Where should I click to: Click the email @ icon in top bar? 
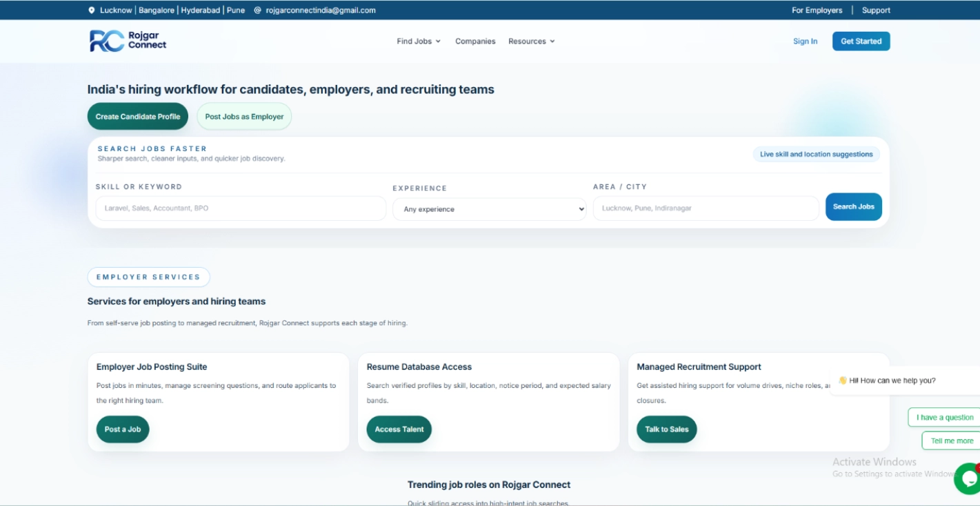257,10
